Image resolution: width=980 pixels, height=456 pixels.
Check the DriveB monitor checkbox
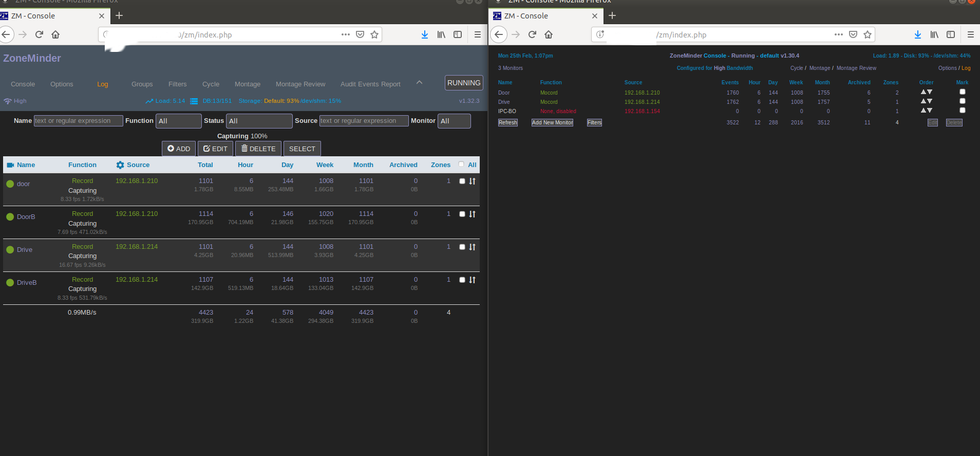(462, 280)
